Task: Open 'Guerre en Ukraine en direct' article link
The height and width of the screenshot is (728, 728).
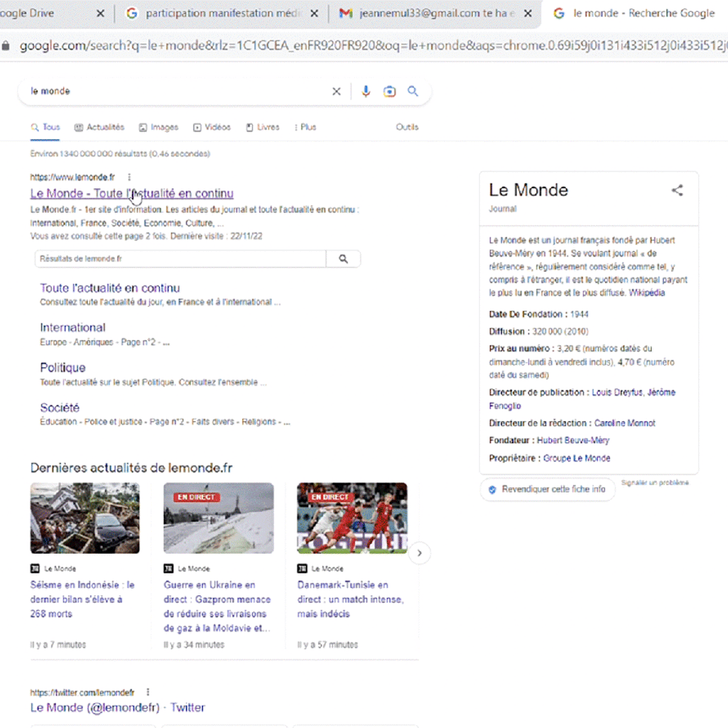Action: click(x=217, y=607)
